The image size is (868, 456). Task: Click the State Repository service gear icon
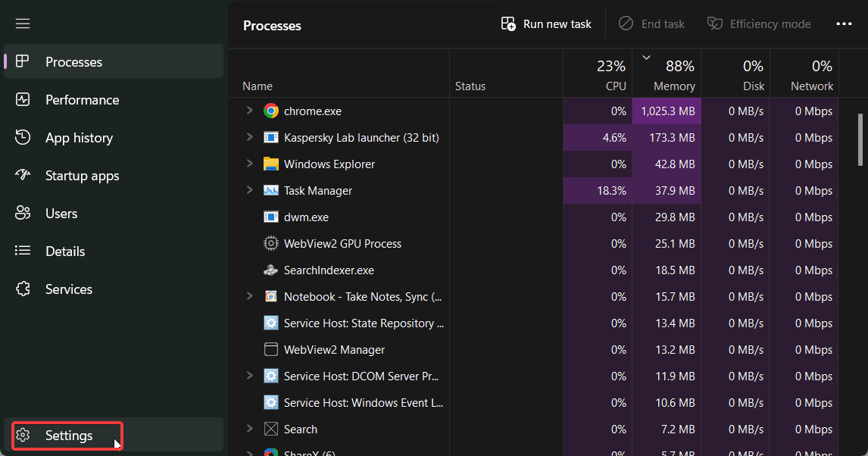(270, 323)
